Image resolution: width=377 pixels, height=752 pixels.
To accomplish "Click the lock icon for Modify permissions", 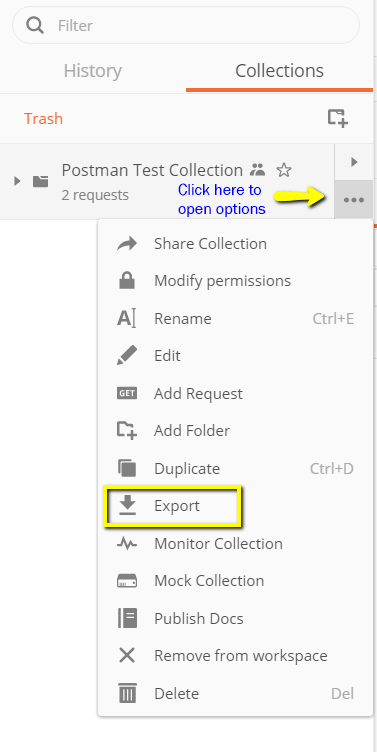I will [x=127, y=281].
